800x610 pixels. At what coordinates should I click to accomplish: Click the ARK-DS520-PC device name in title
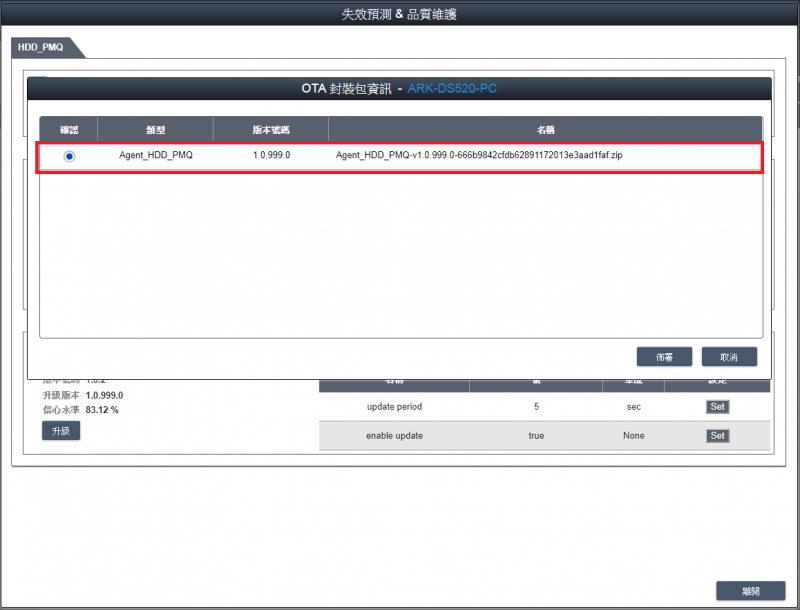coord(452,89)
